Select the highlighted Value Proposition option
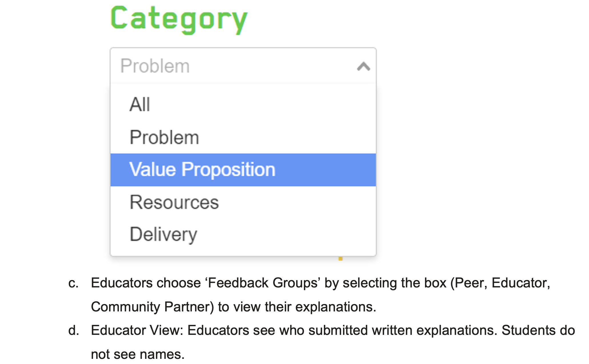589x364 pixels. 202,170
